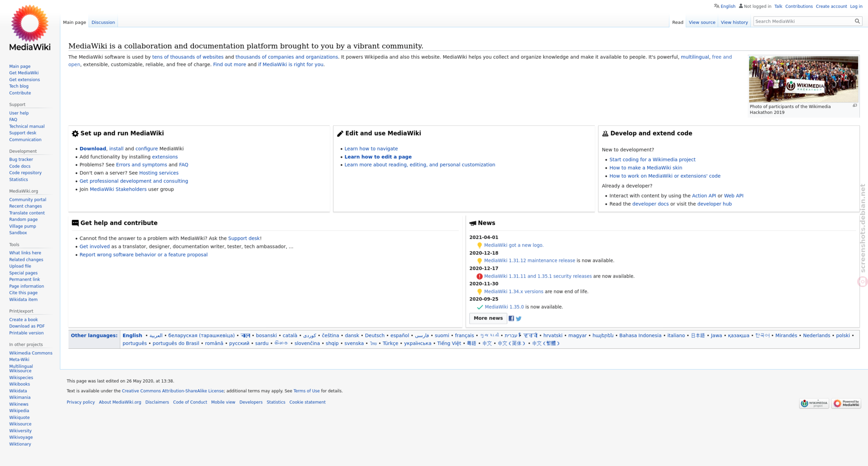Open Wikimedia Commons sidebar link
This screenshot has width=868, height=466.
point(31,353)
